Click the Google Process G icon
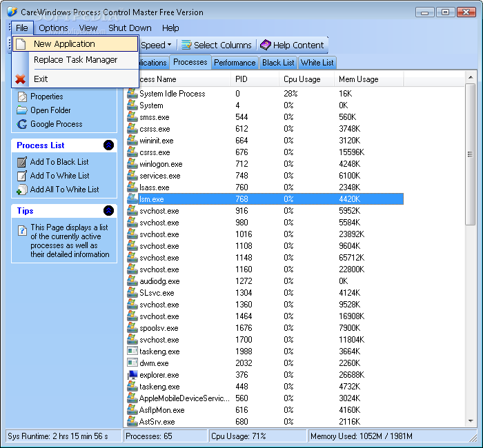Screen dimensions: 483x448 pyautogui.click(x=22, y=124)
